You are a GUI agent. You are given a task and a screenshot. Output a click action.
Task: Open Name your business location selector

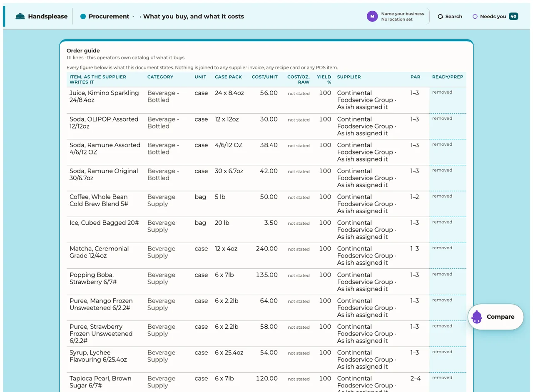click(398, 16)
